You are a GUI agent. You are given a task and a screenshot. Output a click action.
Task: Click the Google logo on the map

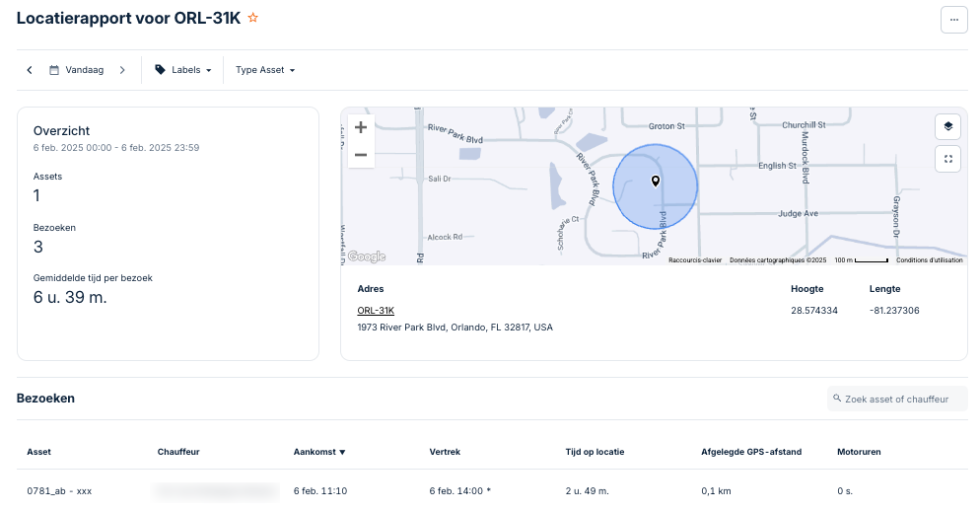tap(367, 256)
